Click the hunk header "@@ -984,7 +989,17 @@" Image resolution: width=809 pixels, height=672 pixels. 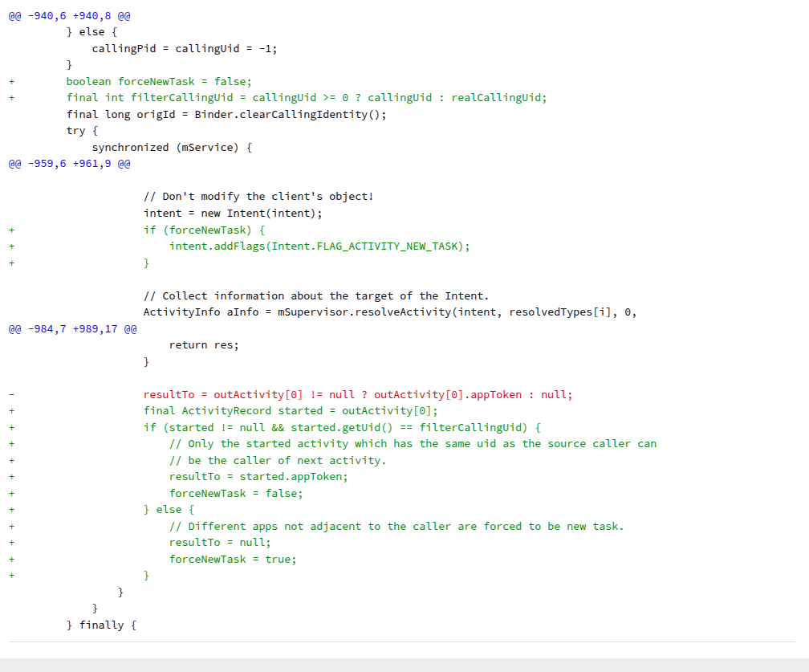pos(73,329)
